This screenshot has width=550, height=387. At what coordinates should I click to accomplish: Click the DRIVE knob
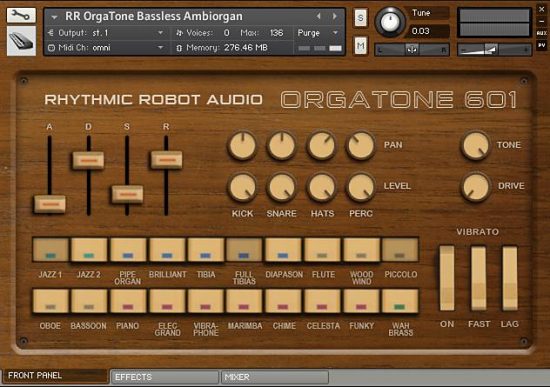click(475, 187)
